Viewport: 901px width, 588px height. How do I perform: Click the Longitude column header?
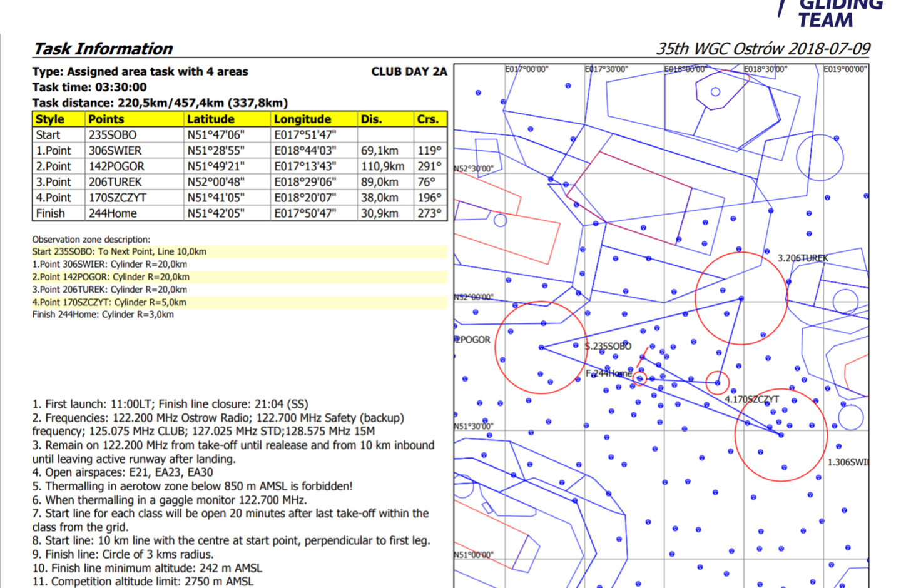pos(302,119)
